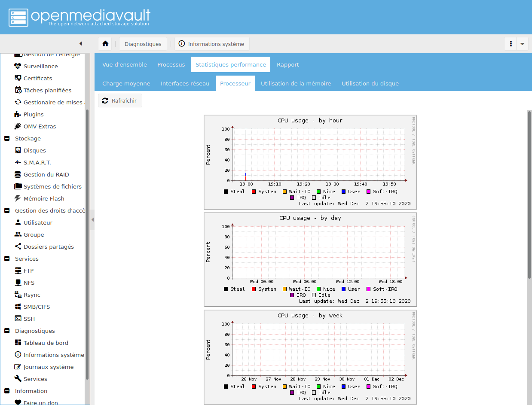Click the main content vertical scrollbar
The image size is (532, 405).
click(529, 193)
